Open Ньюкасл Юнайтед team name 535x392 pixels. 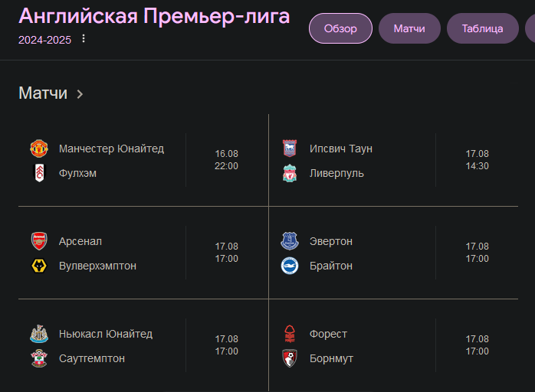coord(106,334)
